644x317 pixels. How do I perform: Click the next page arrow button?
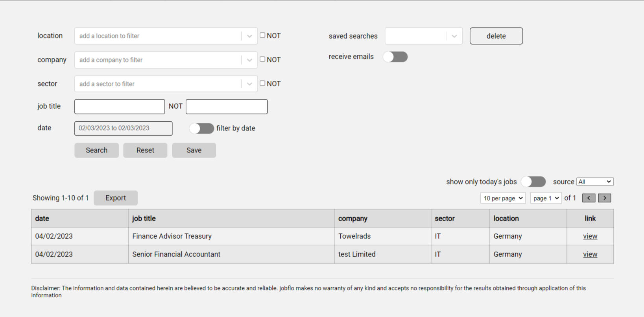[x=605, y=198]
